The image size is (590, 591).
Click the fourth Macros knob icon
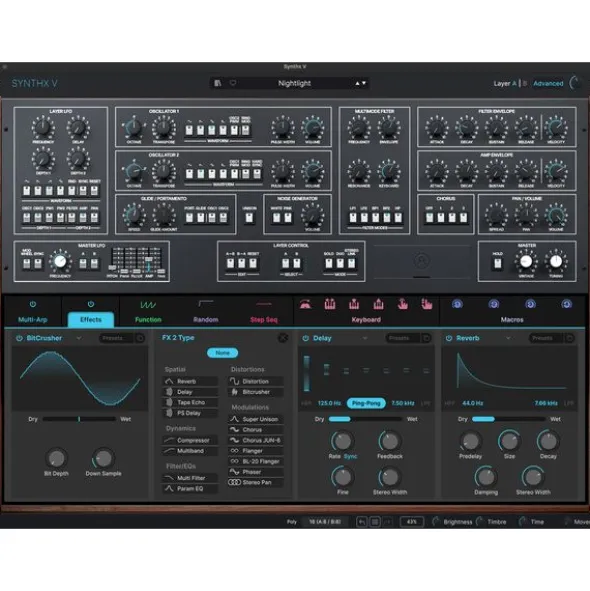click(x=566, y=304)
